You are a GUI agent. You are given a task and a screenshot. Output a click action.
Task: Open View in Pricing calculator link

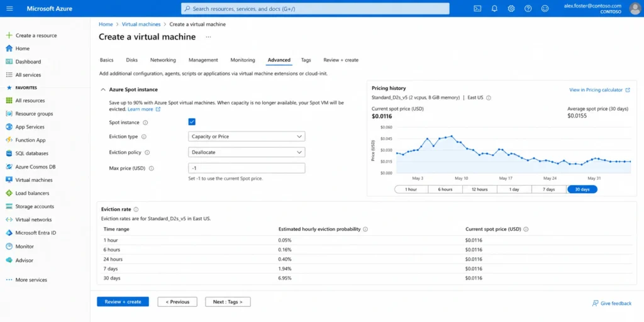(599, 90)
